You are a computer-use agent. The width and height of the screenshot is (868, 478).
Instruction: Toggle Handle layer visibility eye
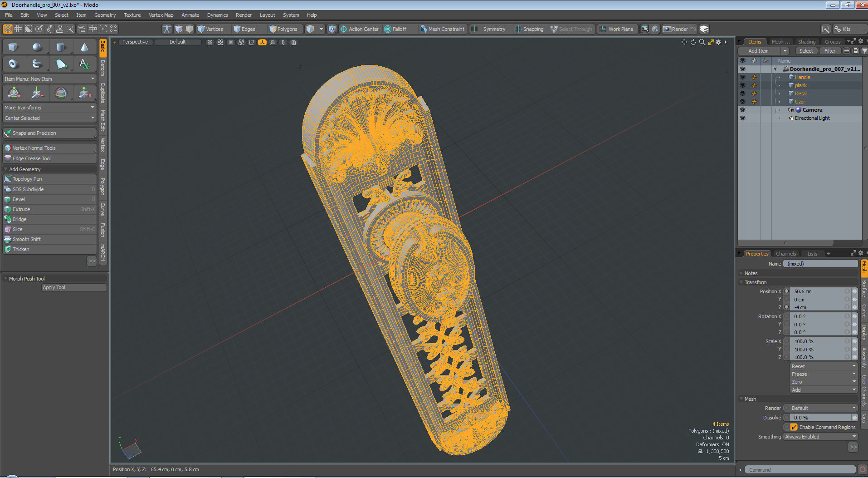pos(742,77)
